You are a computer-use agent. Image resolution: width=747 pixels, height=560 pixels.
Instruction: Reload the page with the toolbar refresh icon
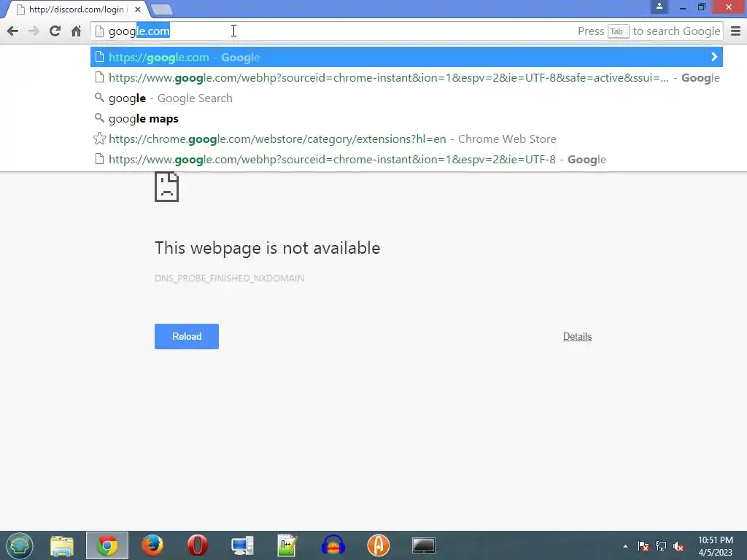coord(55,31)
